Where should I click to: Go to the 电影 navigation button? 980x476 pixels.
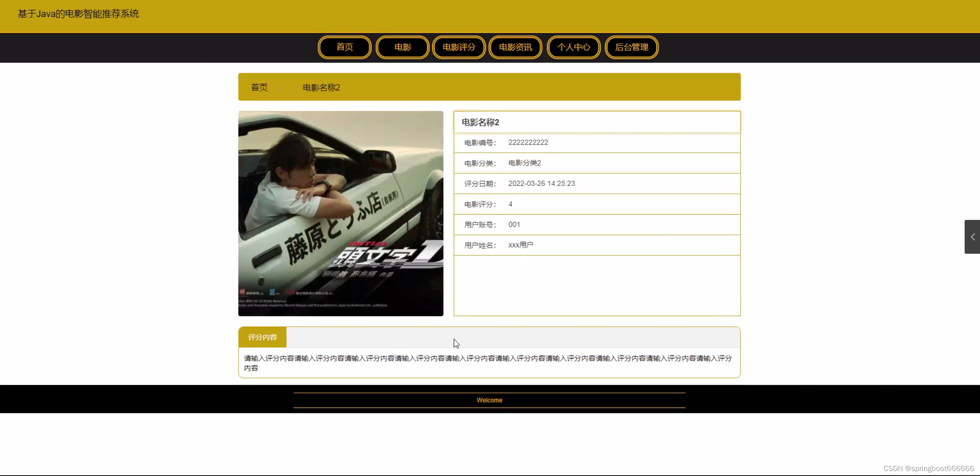(x=402, y=47)
